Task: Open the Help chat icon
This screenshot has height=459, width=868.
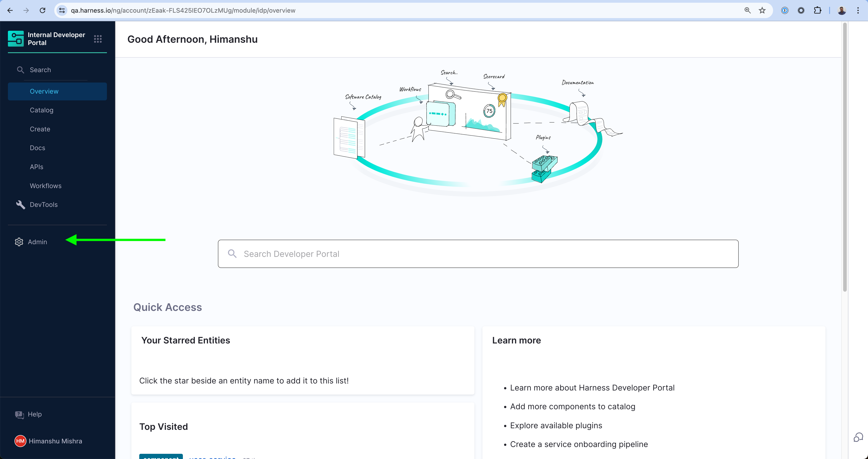Action: 19,414
